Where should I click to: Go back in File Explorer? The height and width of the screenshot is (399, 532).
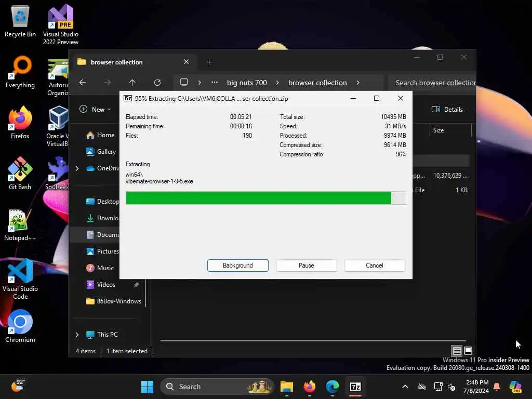[x=83, y=83]
